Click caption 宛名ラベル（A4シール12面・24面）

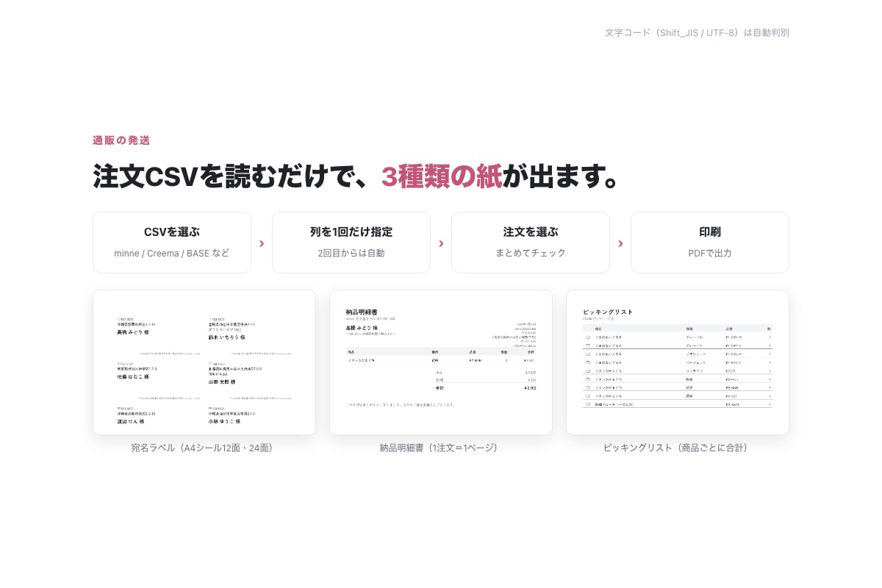(x=204, y=448)
